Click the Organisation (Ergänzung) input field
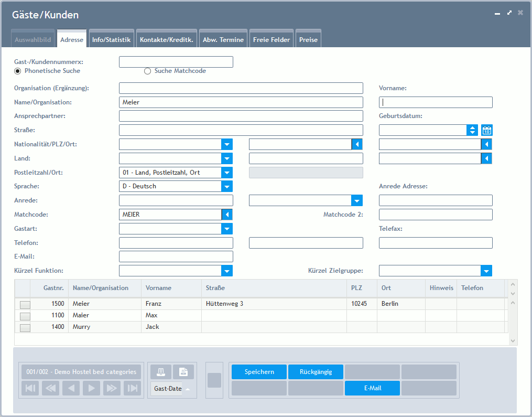 point(241,88)
